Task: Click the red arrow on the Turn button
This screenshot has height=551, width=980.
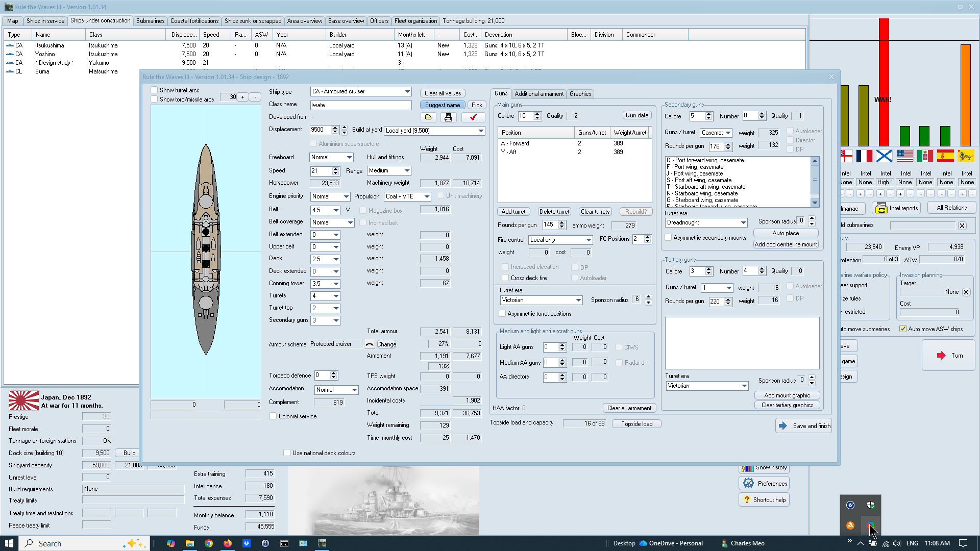Action: tap(941, 356)
